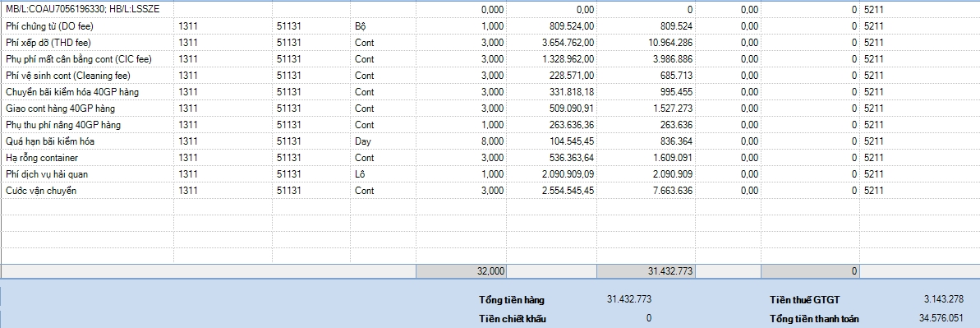980x328 pixels.
Task: Click the Tổng tiền hàng label
Action: [x=512, y=300]
